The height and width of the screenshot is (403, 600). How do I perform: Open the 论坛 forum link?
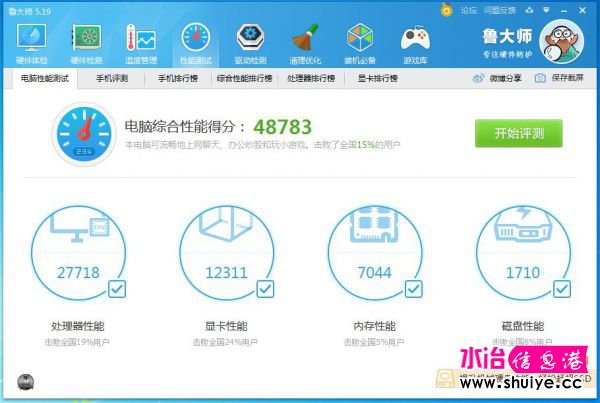pos(468,9)
